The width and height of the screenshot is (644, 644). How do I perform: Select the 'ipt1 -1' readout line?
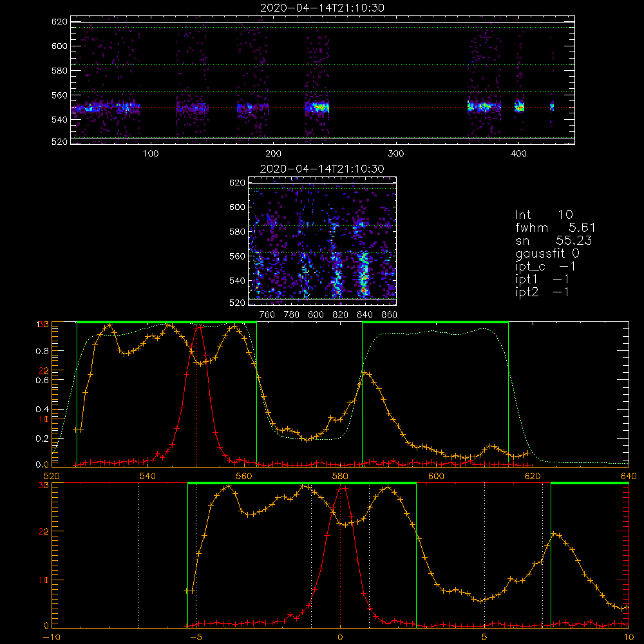pyautogui.click(x=542, y=279)
